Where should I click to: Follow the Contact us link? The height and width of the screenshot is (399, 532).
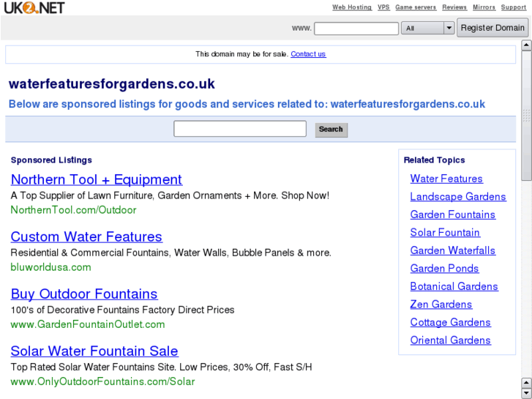[x=308, y=54]
